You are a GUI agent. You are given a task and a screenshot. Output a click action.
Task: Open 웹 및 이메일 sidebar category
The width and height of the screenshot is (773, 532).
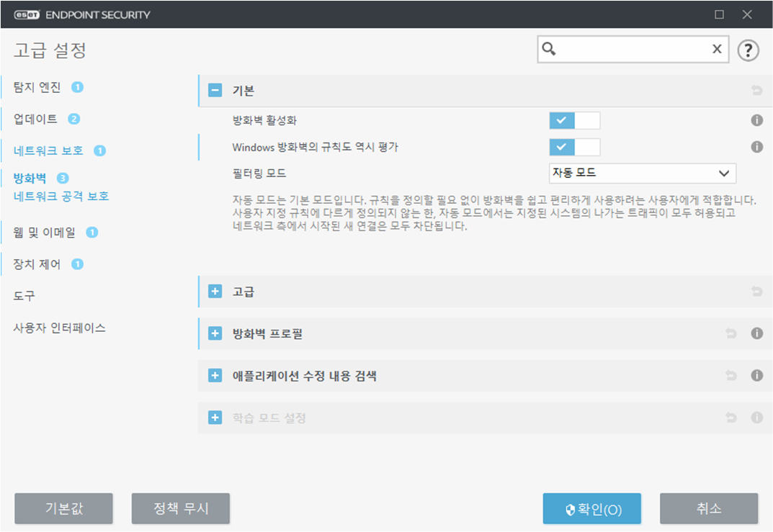pyautogui.click(x=44, y=232)
